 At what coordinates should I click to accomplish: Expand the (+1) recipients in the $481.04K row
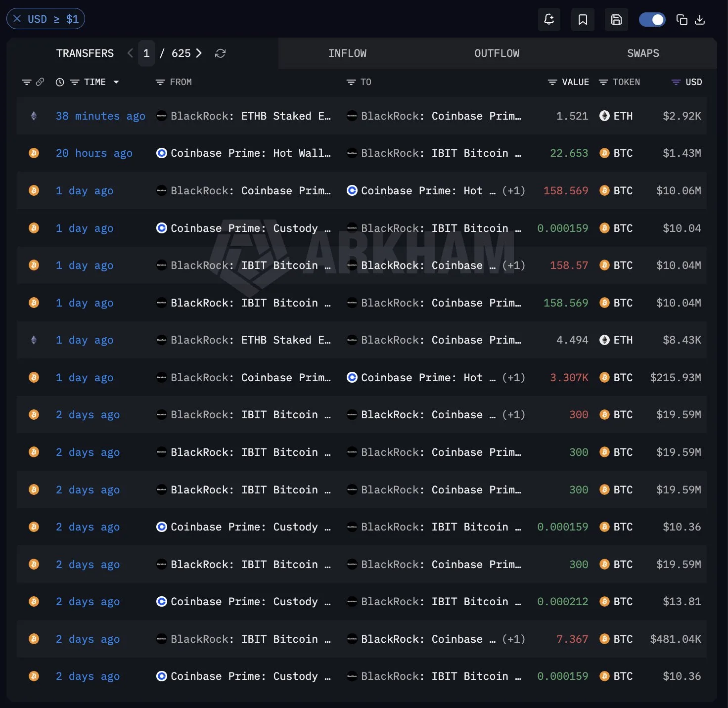[x=513, y=639]
